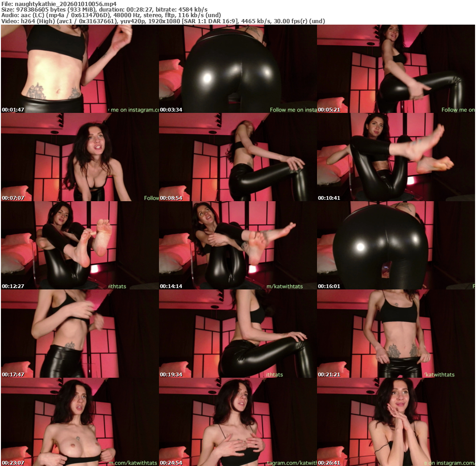
Task: Choose the frame timestamped 00:07:07
Action: (79, 157)
